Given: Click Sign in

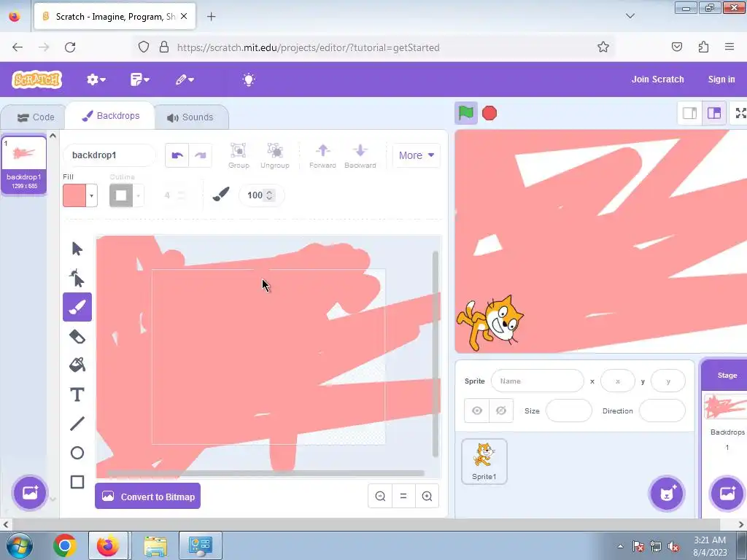Looking at the screenshot, I should pos(721,79).
